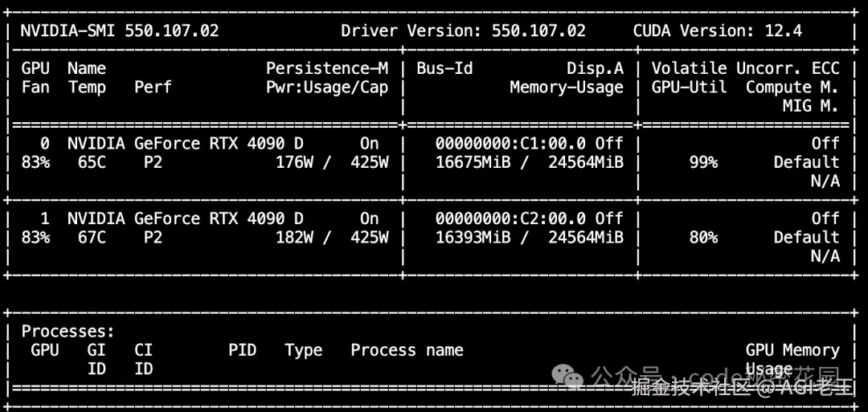Click the 'Volatile Uncorr. ECC' header text

[745, 68]
